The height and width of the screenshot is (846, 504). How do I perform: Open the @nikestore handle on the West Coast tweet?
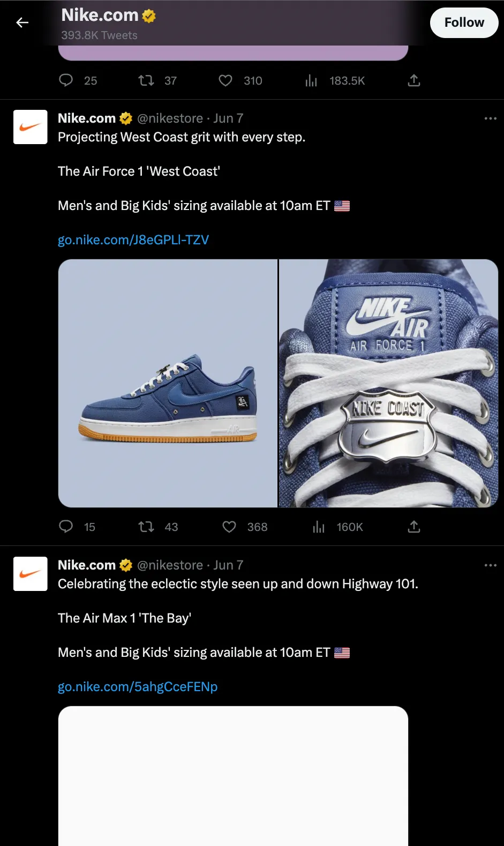[170, 118]
